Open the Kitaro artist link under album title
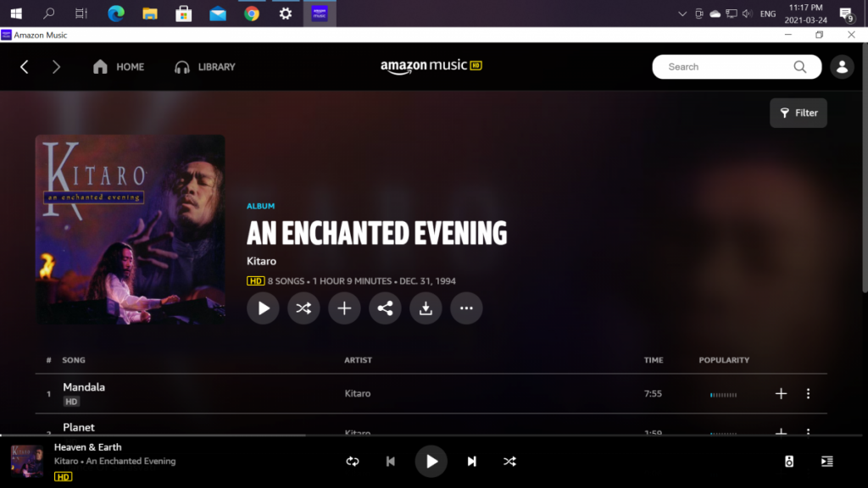The height and width of the screenshot is (488, 868). (x=261, y=261)
